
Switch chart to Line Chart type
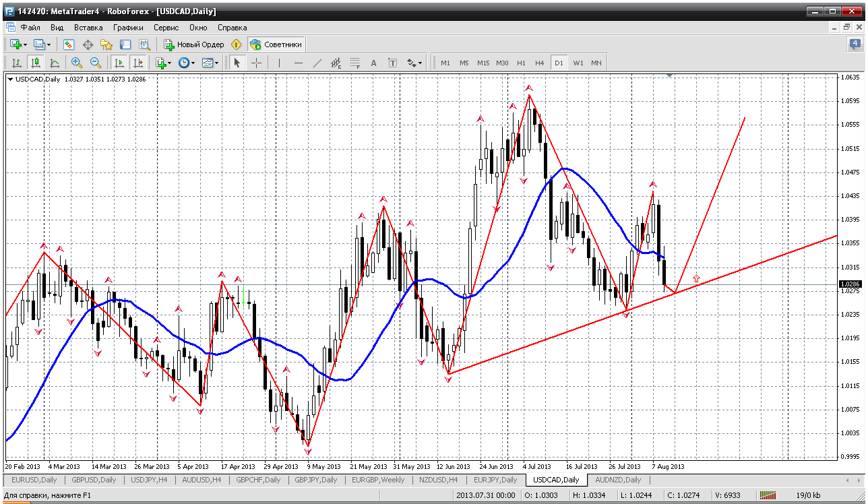click(55, 63)
